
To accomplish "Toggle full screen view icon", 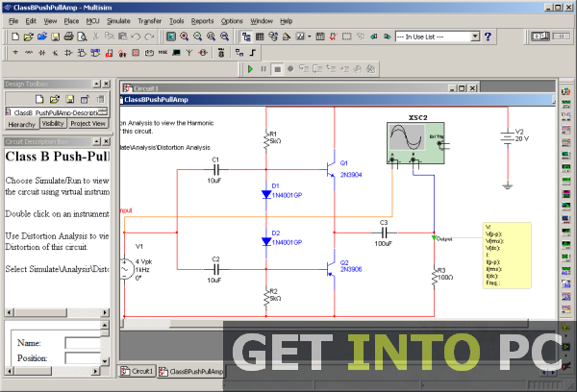I will click(171, 37).
